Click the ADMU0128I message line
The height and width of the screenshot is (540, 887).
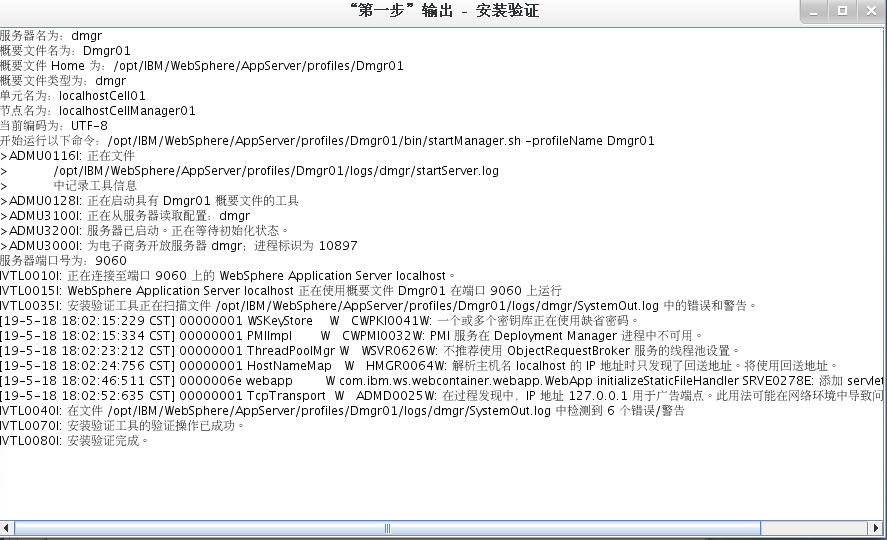click(x=149, y=201)
